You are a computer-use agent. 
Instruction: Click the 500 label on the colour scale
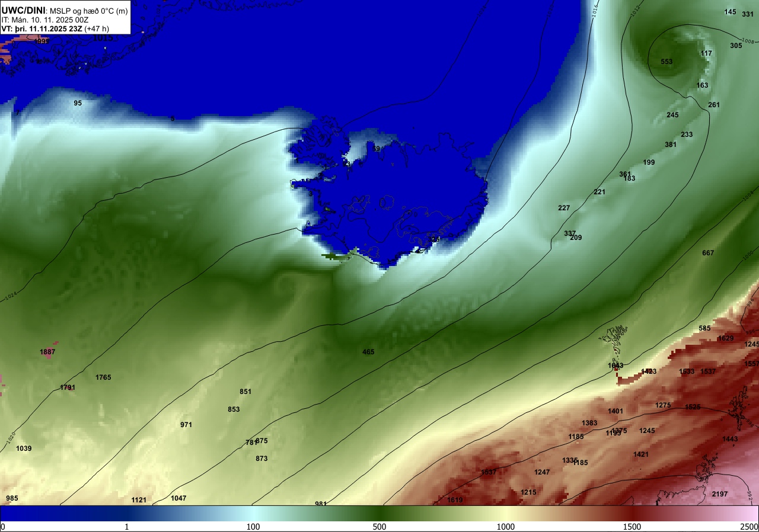(379, 527)
